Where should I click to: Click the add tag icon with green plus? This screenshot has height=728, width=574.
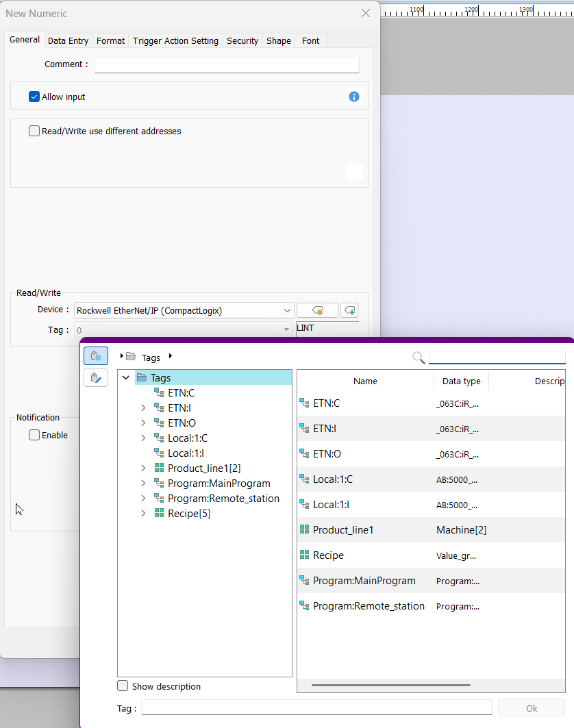point(349,310)
